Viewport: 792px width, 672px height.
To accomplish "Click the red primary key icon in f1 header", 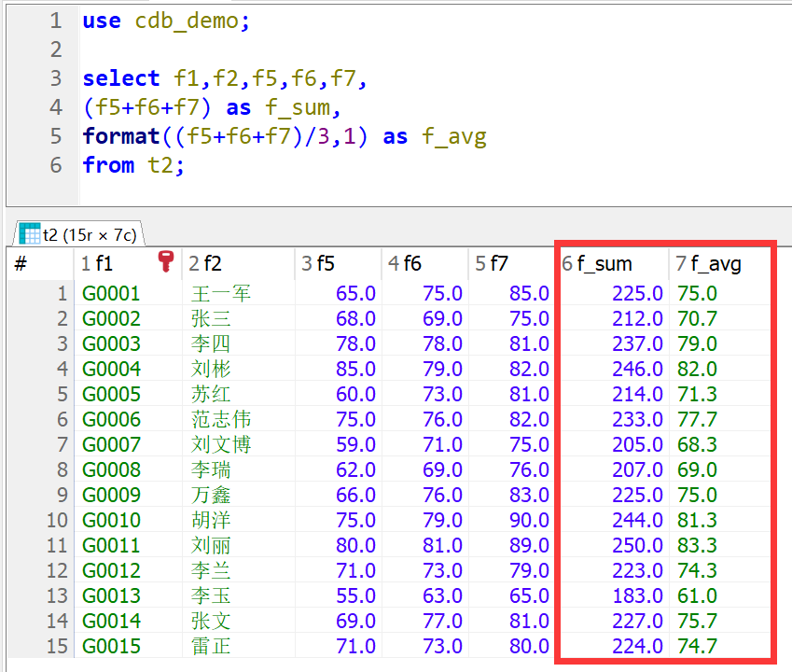I will tap(167, 262).
